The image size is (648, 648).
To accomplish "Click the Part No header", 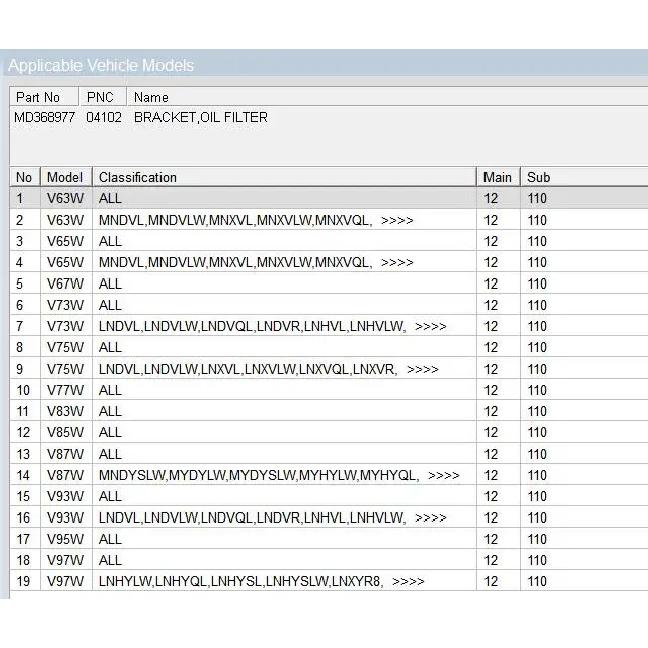I will pos(44,97).
